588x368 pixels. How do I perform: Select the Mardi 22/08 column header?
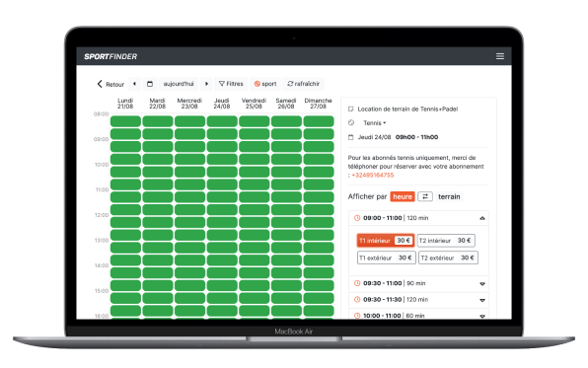158,104
